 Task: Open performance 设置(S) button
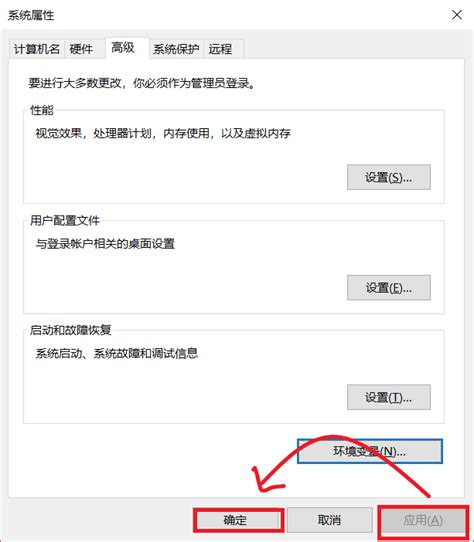(x=389, y=177)
